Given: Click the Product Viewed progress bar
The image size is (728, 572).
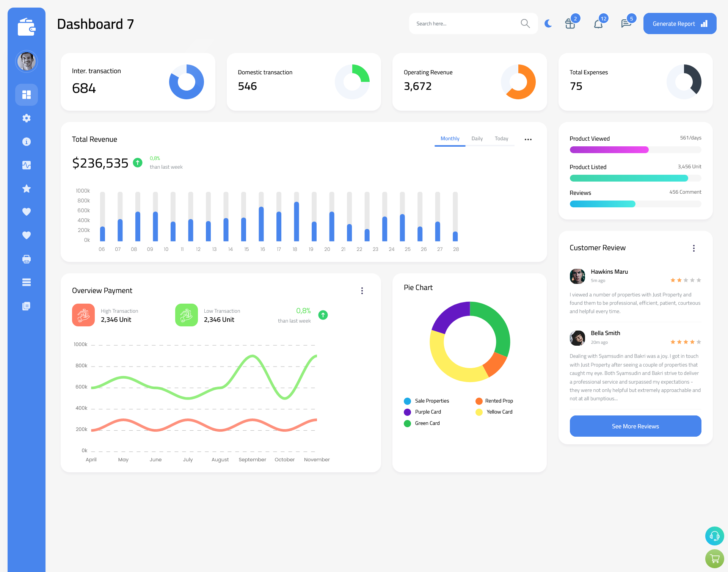Looking at the screenshot, I should pyautogui.click(x=635, y=149).
